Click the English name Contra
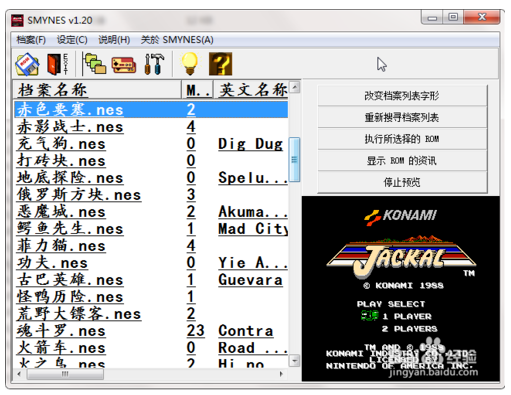 [246, 331]
